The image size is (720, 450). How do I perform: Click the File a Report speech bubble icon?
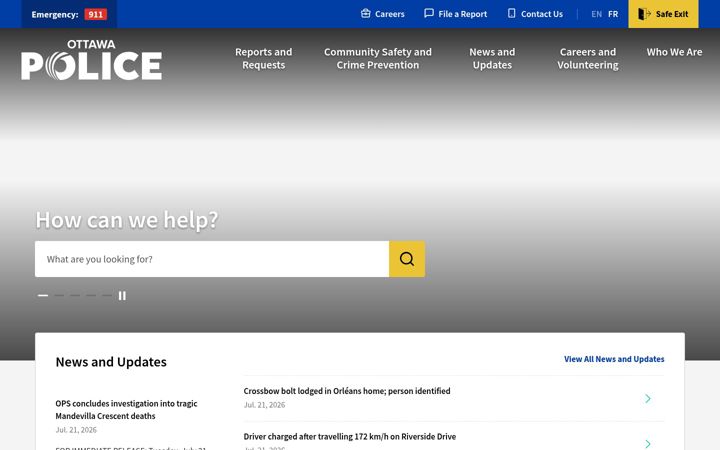pos(428,13)
